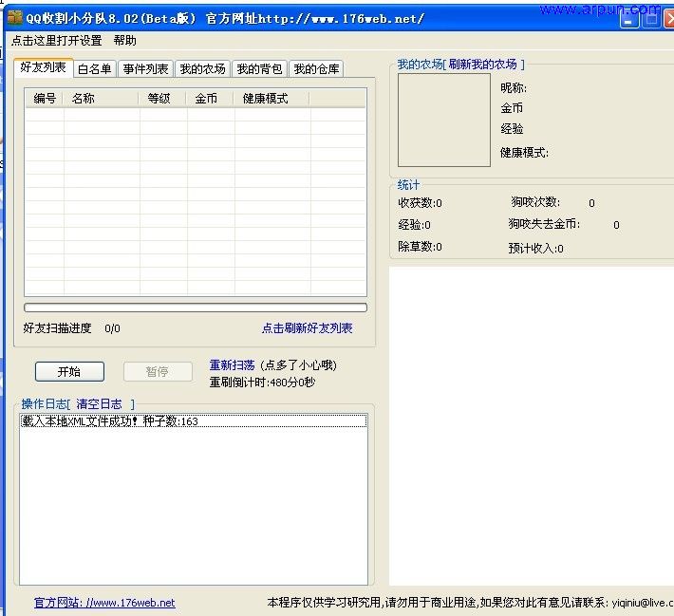Click 点击刷新好友列表 to refresh friends
674x616 pixels.
pos(307,328)
